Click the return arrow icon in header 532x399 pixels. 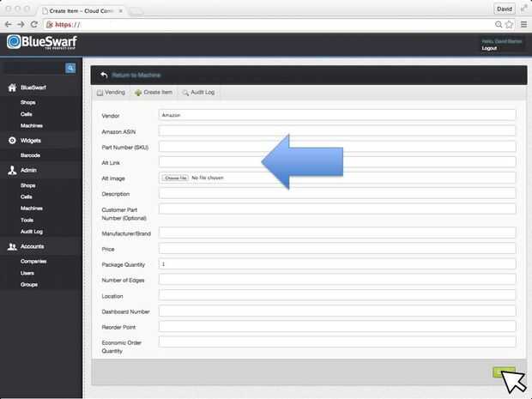(104, 75)
